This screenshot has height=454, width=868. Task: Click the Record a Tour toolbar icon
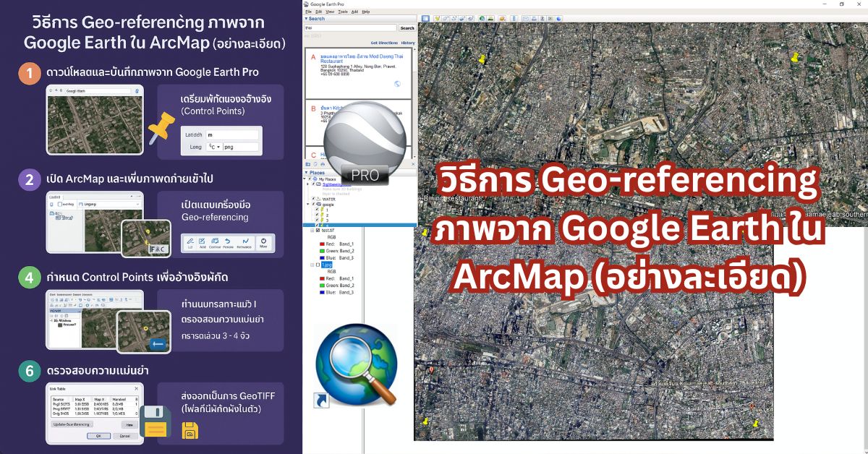point(470,18)
